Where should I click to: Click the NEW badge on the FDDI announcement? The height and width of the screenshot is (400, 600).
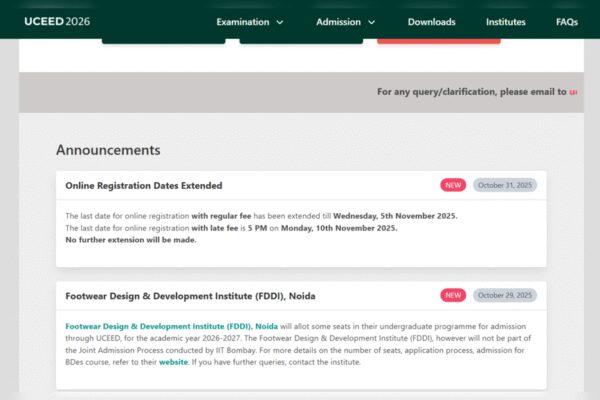(453, 296)
